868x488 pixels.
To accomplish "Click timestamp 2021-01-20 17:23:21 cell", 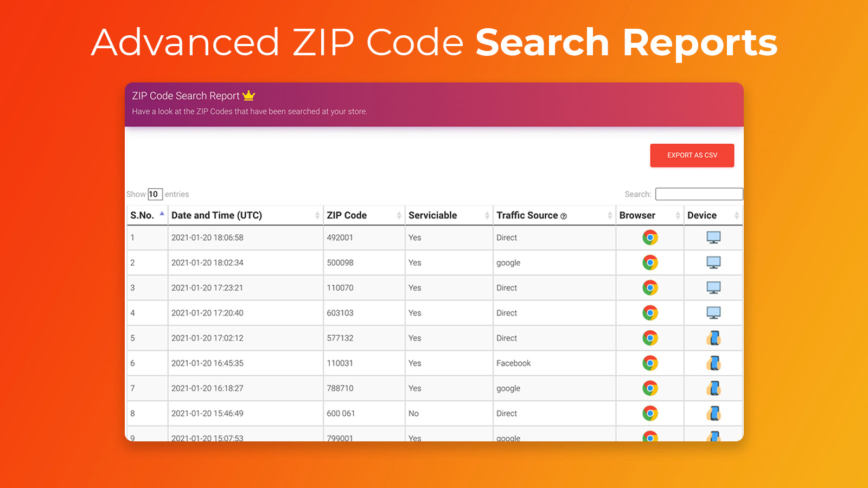I will (x=207, y=288).
